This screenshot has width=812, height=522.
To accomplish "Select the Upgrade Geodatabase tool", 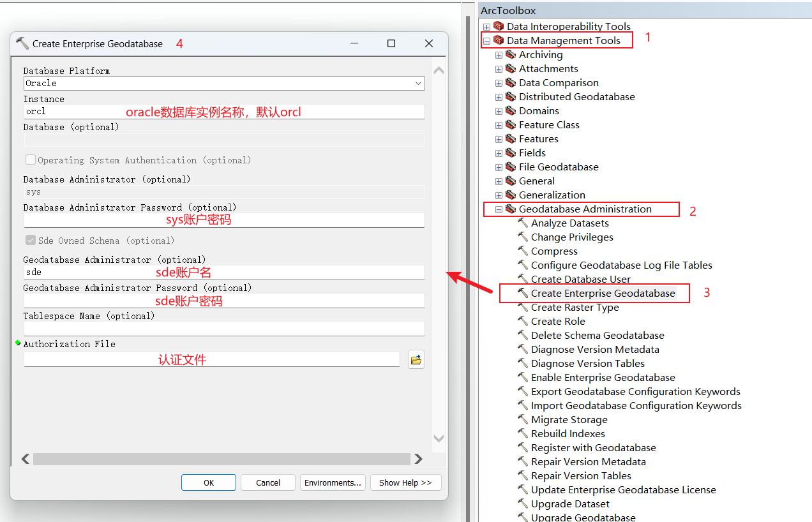I will coord(583,517).
